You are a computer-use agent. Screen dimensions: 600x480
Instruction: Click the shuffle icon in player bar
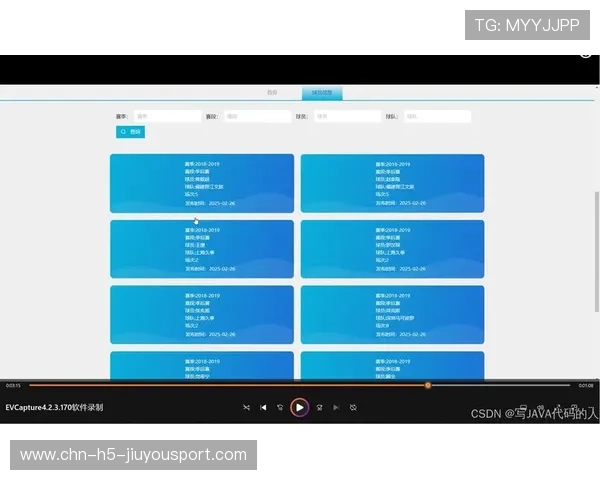[247, 407]
